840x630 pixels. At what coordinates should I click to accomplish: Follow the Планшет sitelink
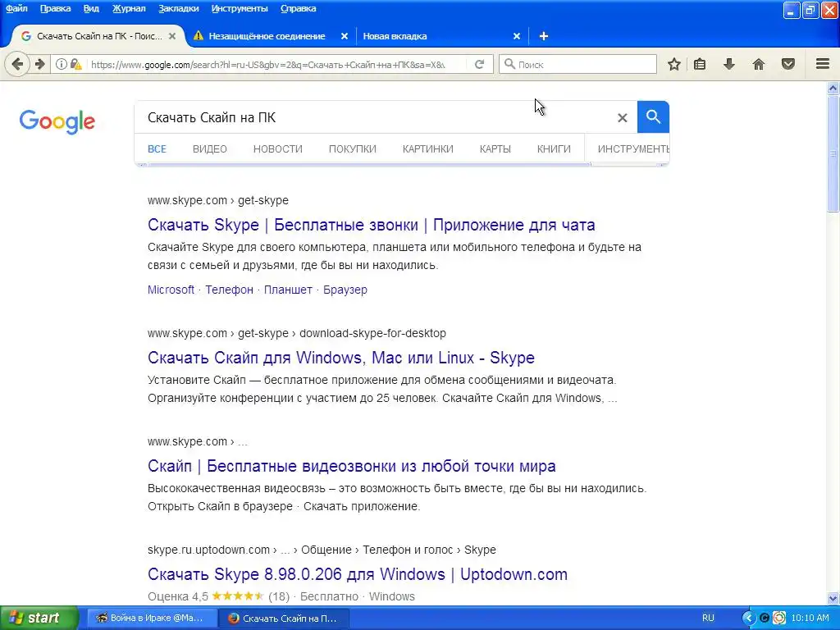point(288,290)
